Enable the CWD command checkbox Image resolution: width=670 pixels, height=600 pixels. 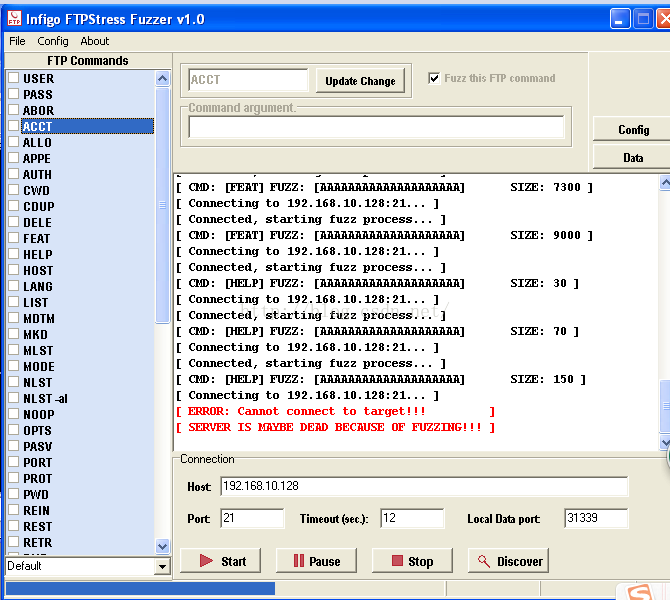point(14,190)
